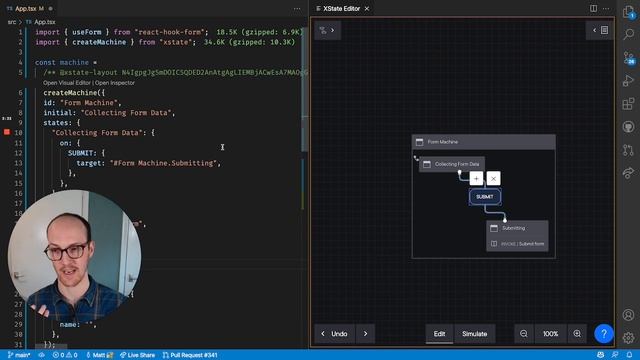Open the Explorer icon in activity bar
Image resolution: width=640 pixels, height=360 pixels.
tap(629, 12)
